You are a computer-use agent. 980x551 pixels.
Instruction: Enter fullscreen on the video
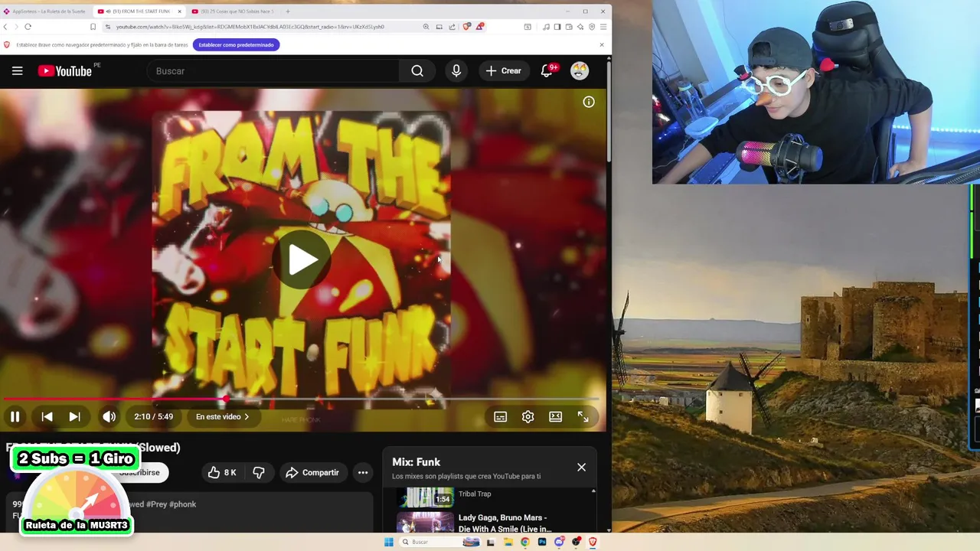coord(583,417)
